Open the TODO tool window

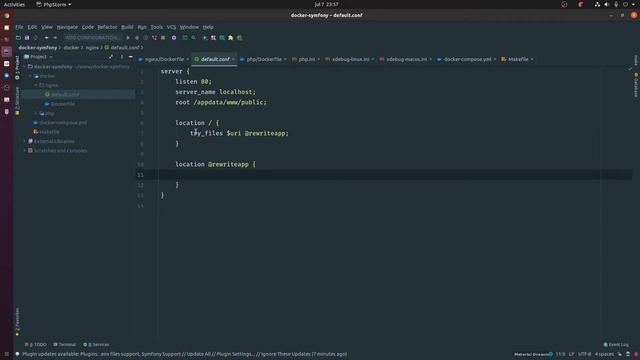click(36, 344)
